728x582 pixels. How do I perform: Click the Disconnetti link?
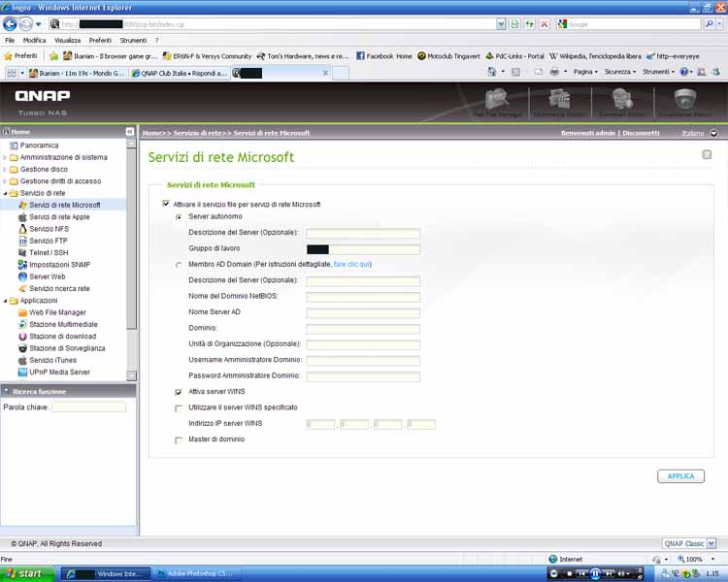[x=641, y=133]
